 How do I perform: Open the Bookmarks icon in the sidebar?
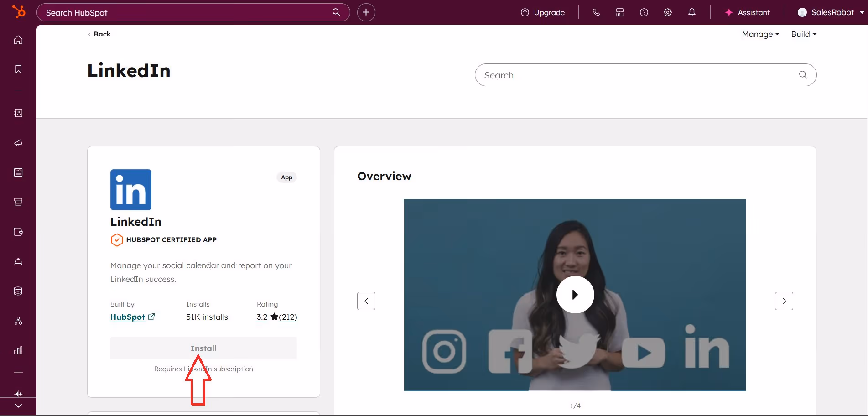coord(18,69)
